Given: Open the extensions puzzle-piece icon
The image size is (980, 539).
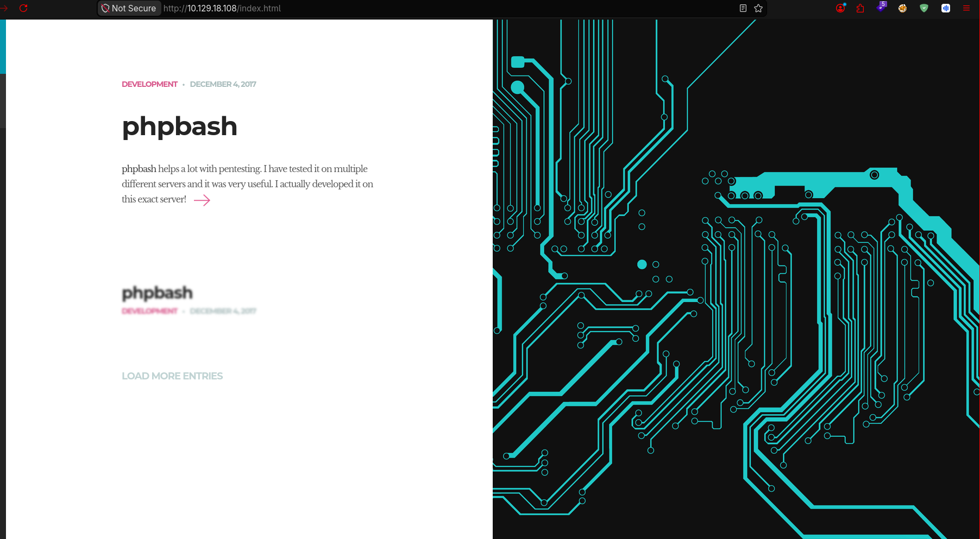Looking at the screenshot, I should pyautogui.click(x=860, y=8).
